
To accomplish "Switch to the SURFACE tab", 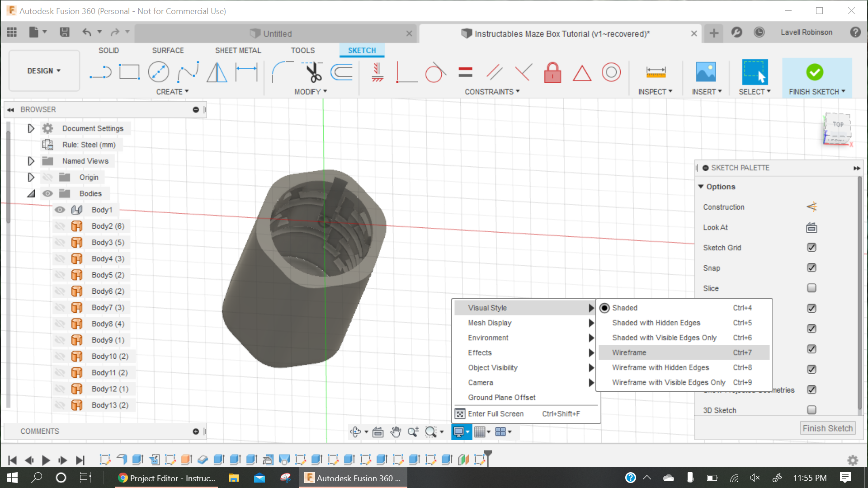I will [x=168, y=51].
